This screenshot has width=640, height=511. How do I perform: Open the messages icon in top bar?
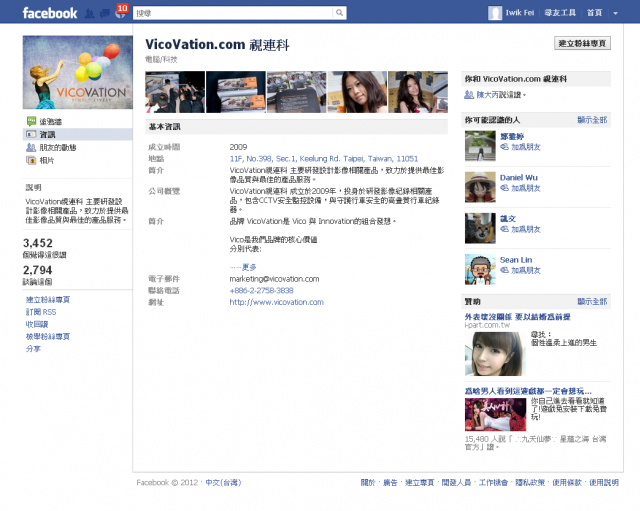[105, 13]
